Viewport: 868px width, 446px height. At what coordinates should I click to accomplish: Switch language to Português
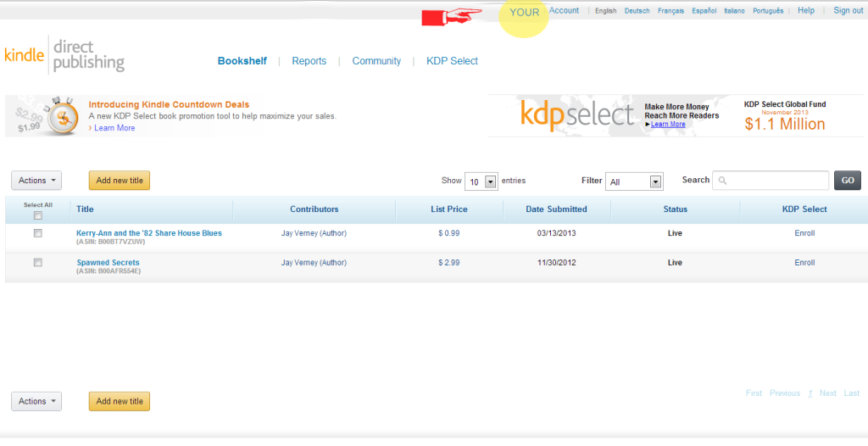768,10
